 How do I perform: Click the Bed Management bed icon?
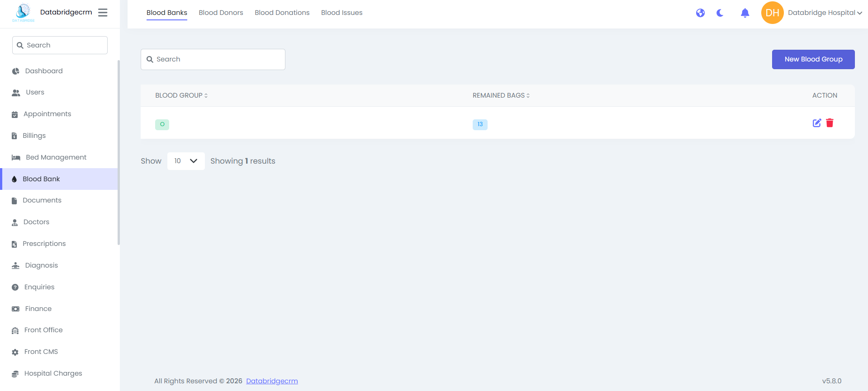click(16, 157)
